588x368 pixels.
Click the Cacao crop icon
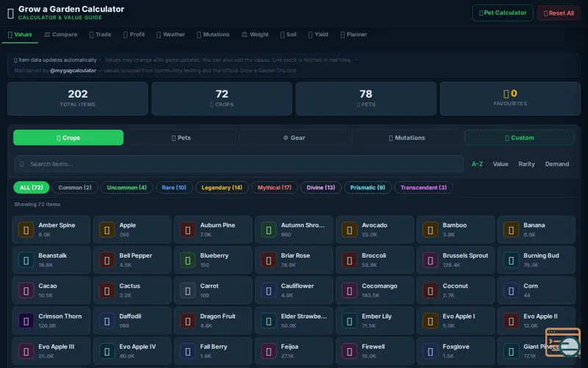click(x=26, y=291)
